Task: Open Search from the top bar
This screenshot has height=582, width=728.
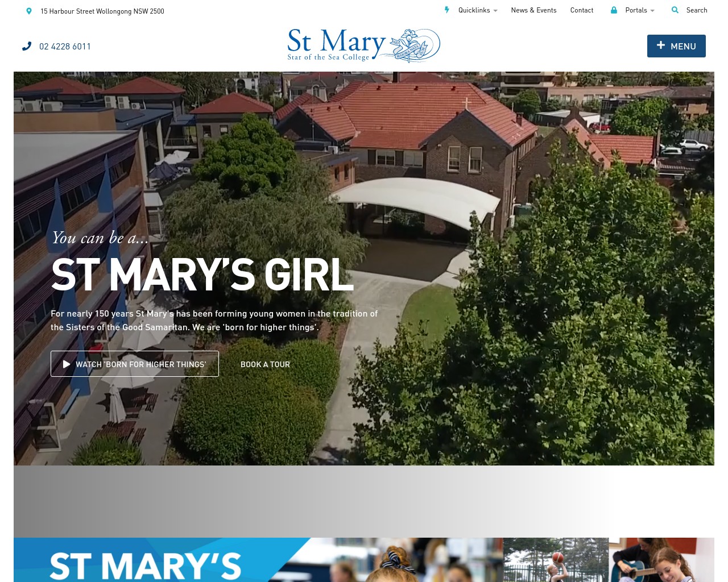Action: coord(697,10)
